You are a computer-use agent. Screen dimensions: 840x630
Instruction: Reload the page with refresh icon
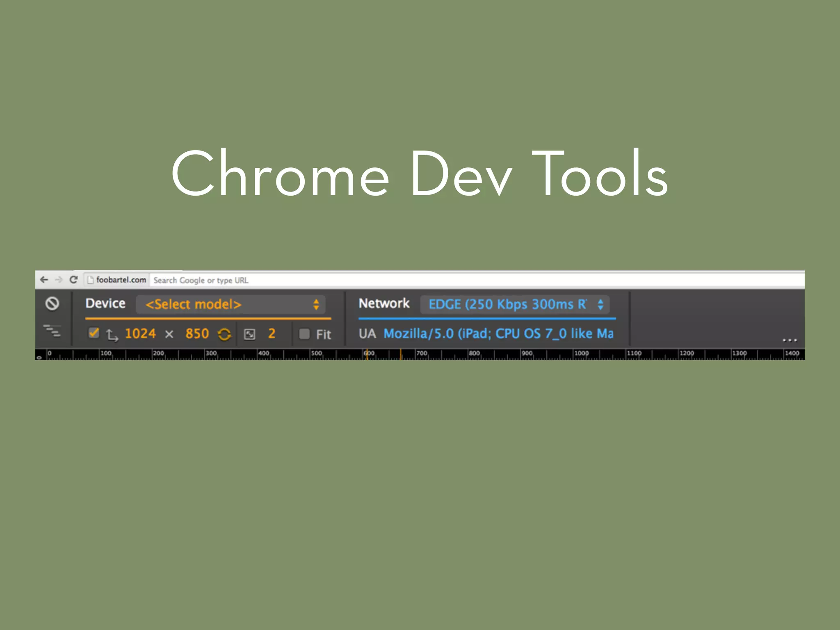74,280
